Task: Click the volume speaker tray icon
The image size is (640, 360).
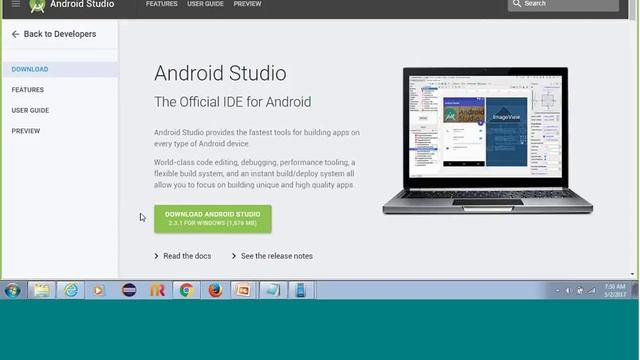Action: coord(568,291)
